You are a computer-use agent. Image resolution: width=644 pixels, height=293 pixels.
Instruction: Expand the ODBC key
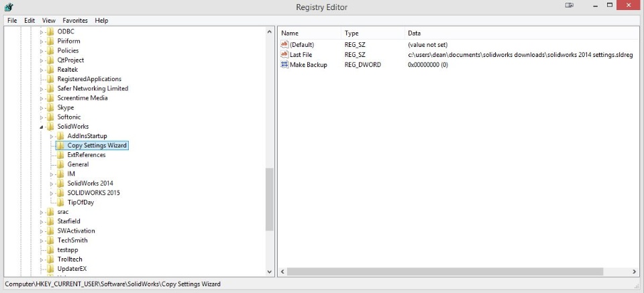click(x=42, y=32)
